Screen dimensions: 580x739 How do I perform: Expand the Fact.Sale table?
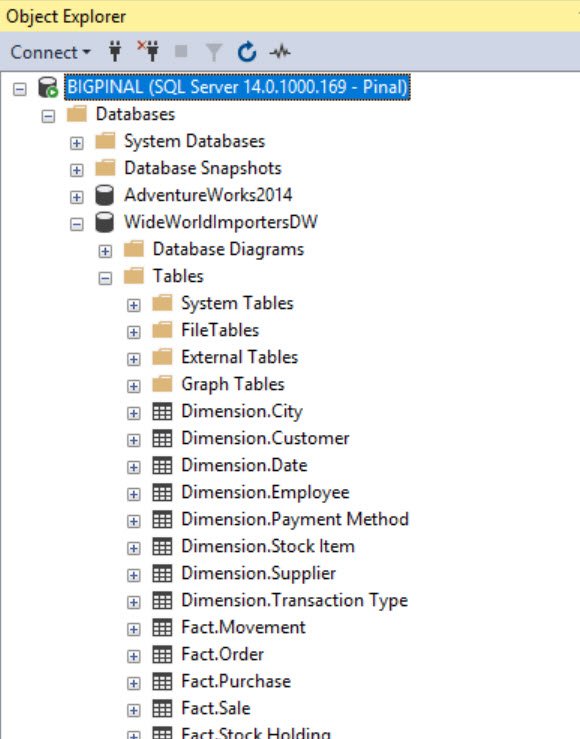pos(134,710)
